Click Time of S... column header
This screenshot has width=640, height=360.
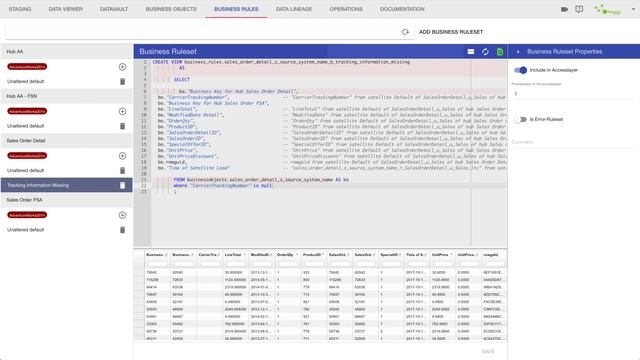pyautogui.click(x=416, y=255)
